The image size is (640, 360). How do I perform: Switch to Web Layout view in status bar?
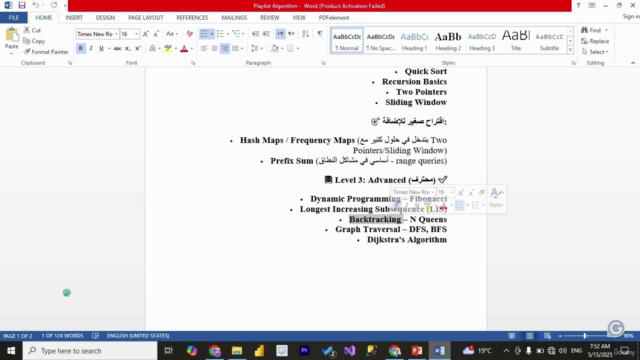point(547,336)
